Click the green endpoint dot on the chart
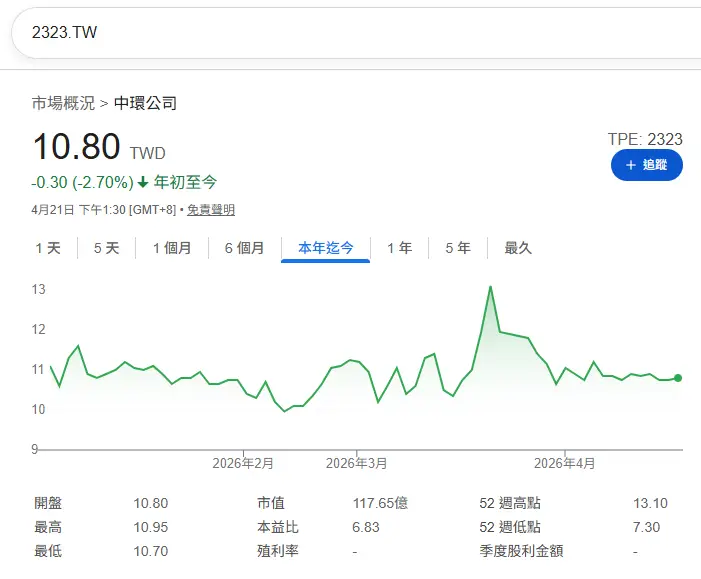Viewport: 701px width, 579px height. coord(678,378)
